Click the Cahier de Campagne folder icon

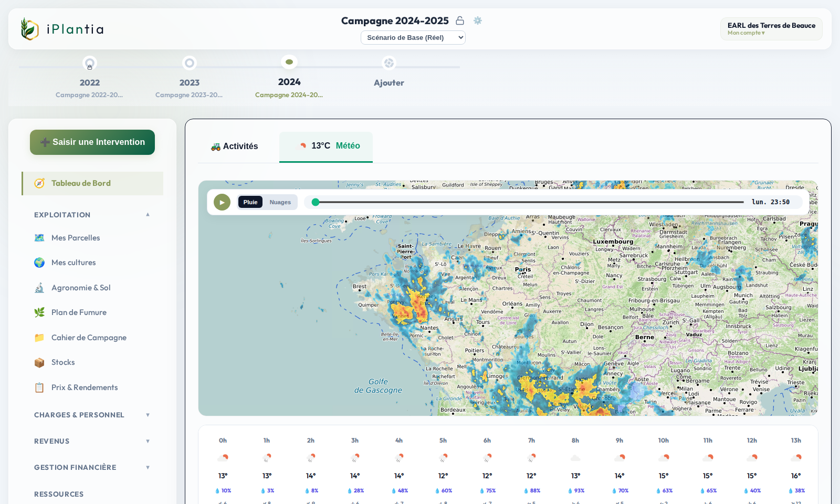pyautogui.click(x=39, y=338)
